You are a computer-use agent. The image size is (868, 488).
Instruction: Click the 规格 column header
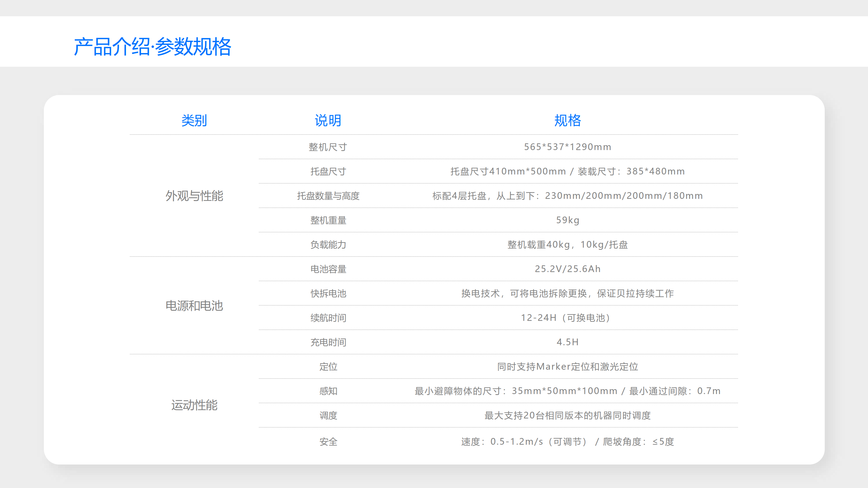[567, 120]
